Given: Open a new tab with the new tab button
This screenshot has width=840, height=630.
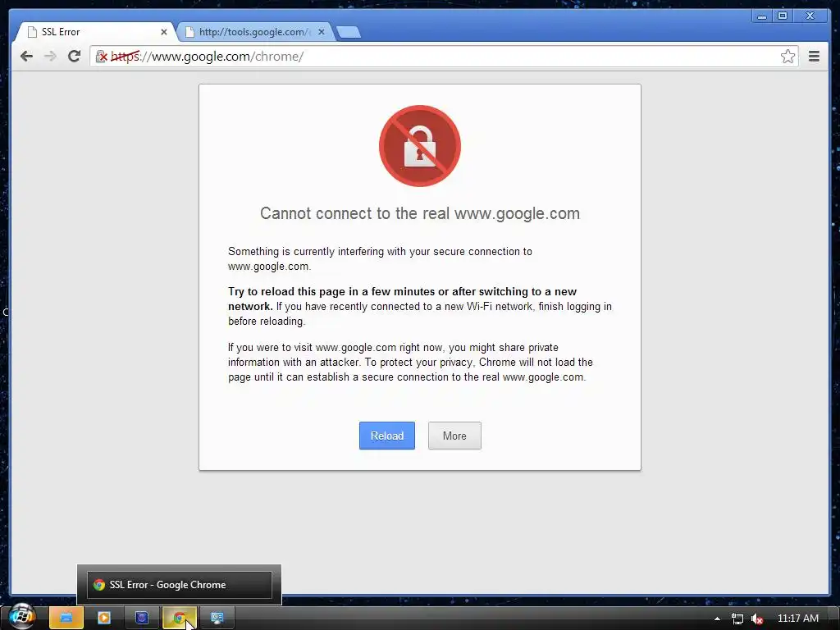Looking at the screenshot, I should [349, 33].
